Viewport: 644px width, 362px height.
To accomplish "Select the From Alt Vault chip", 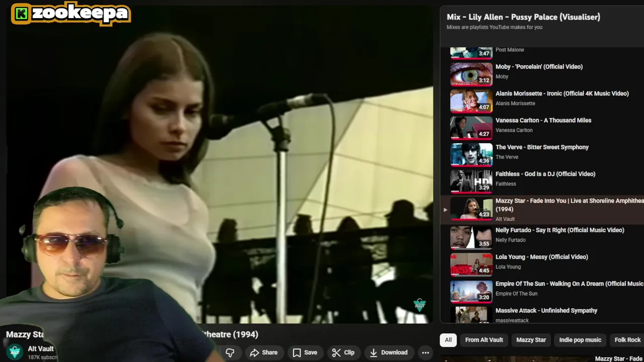I will [x=484, y=340].
